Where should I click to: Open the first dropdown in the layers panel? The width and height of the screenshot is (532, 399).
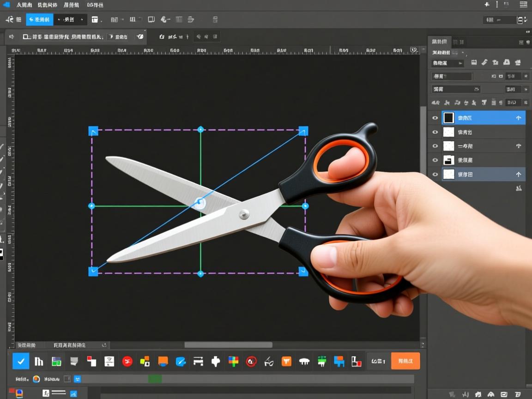coord(447,63)
